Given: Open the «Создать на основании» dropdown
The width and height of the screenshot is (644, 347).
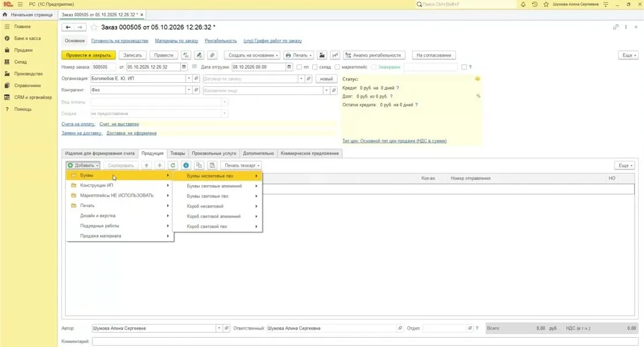Looking at the screenshot, I should point(253,55).
